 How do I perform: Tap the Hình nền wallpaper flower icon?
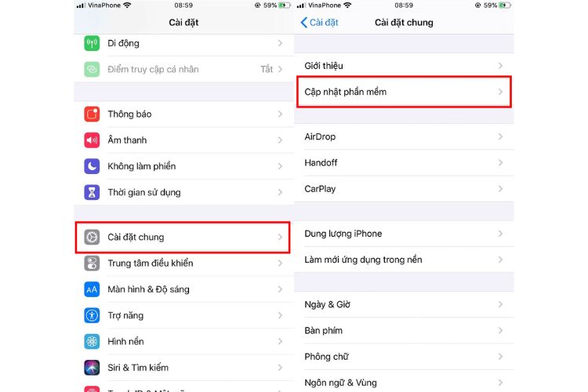point(92,341)
